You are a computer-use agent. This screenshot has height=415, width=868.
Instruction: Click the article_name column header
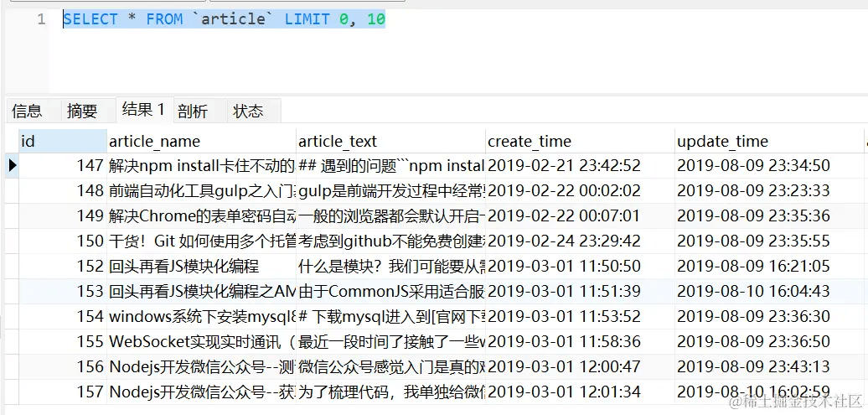pos(201,142)
